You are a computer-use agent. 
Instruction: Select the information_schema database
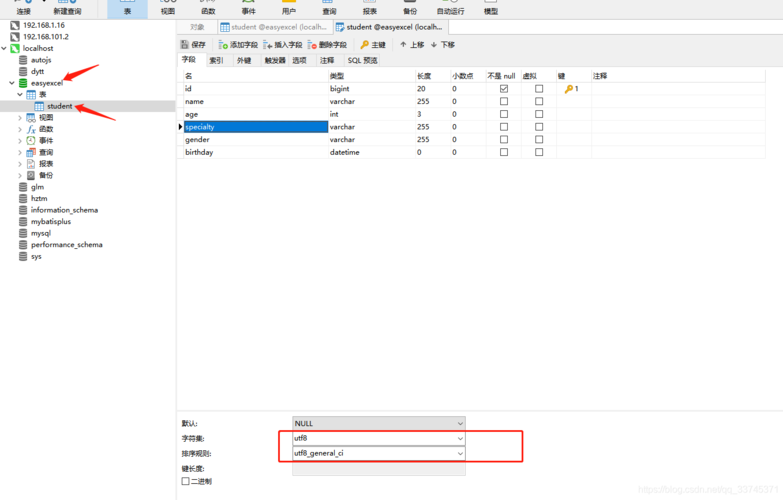pos(64,210)
